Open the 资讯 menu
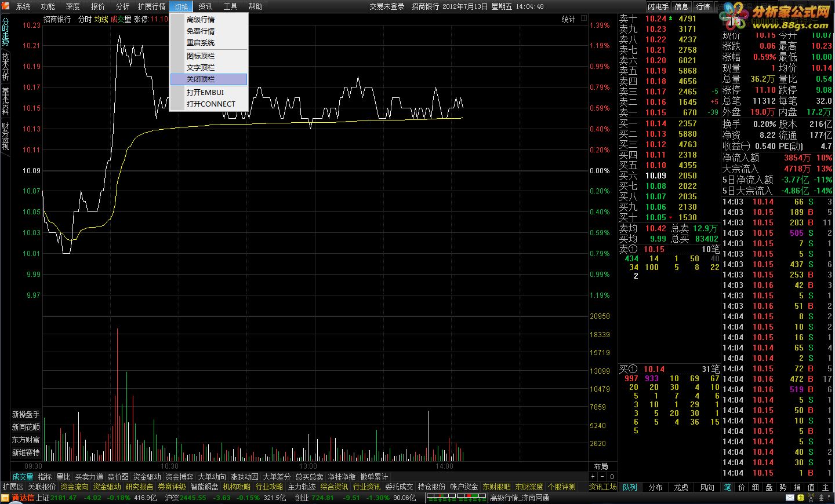Viewport: 835px width, 504px height. click(205, 6)
